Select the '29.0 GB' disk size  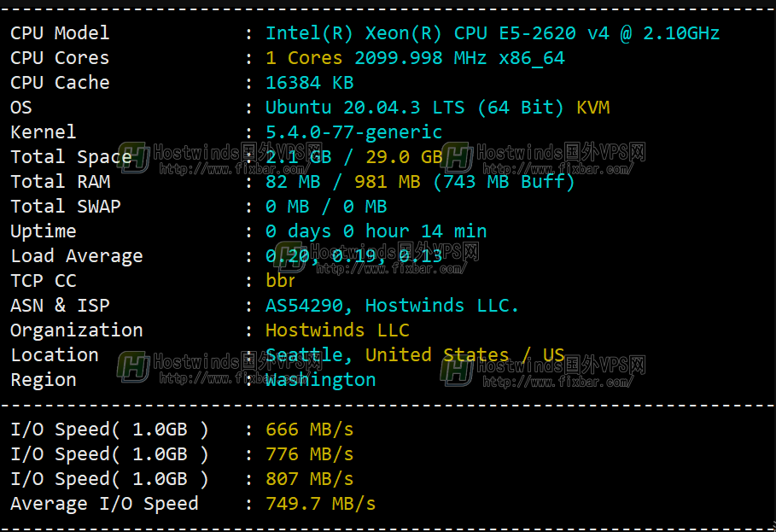tap(404, 157)
